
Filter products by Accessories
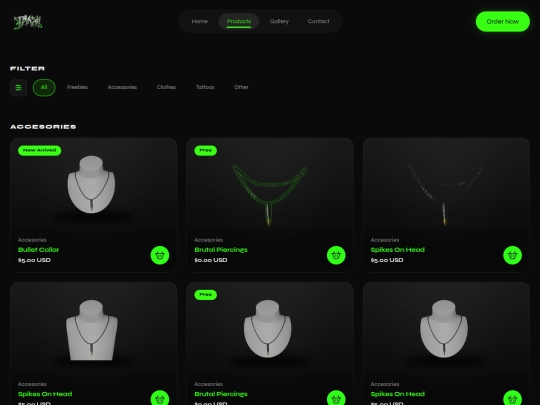tap(122, 87)
